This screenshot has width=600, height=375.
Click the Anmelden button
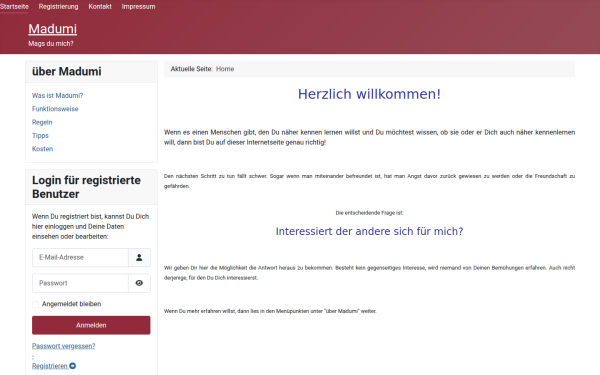click(x=91, y=325)
